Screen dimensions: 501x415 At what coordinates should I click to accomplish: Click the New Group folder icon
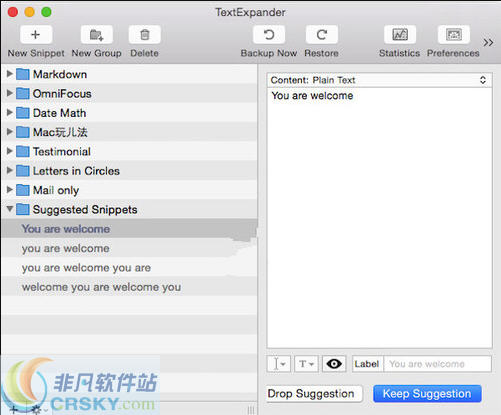[96, 35]
